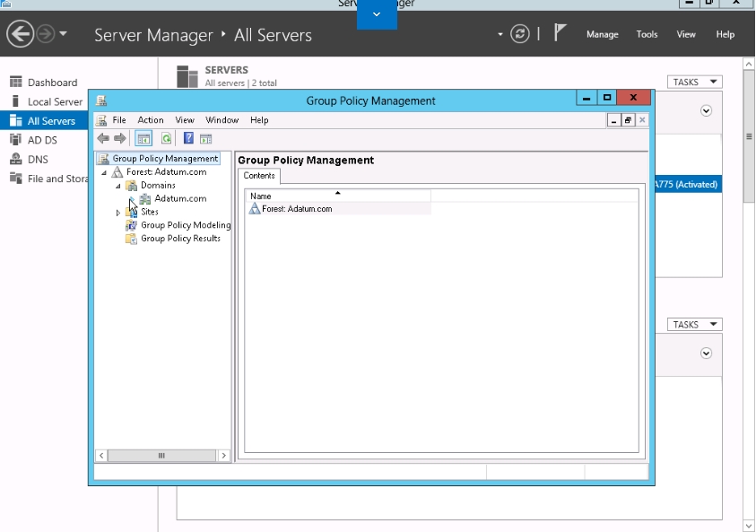Open notifications flag in Server Manager
Viewport: 756px width, 532px height.
pyautogui.click(x=560, y=33)
